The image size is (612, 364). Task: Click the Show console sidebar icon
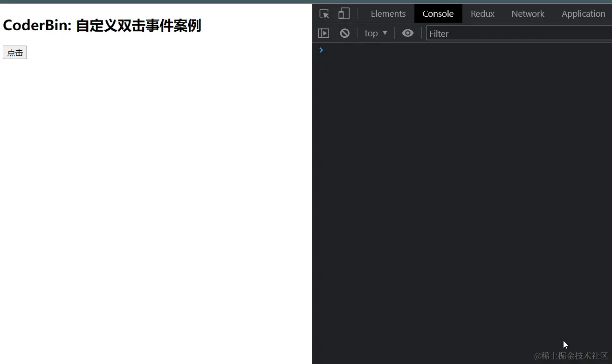tap(323, 33)
